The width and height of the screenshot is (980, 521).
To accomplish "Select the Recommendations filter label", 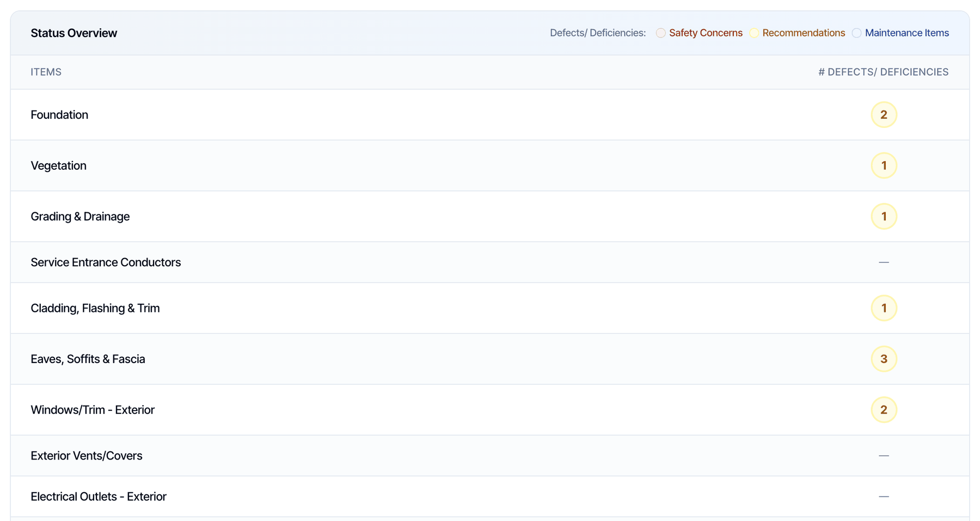I will pyautogui.click(x=804, y=33).
